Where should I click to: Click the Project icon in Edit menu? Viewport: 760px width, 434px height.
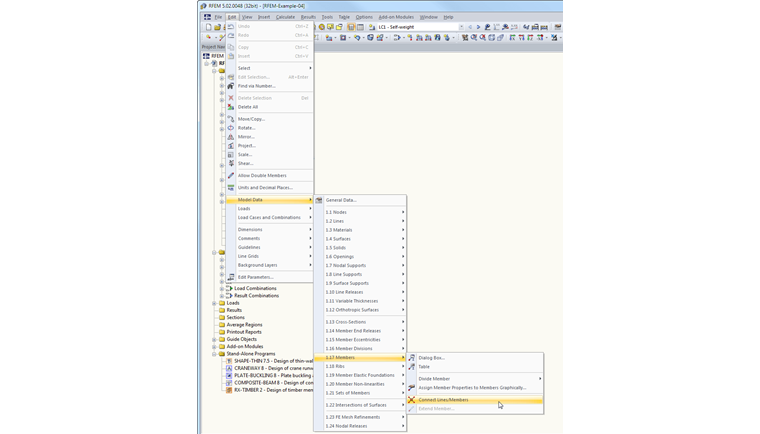point(231,145)
